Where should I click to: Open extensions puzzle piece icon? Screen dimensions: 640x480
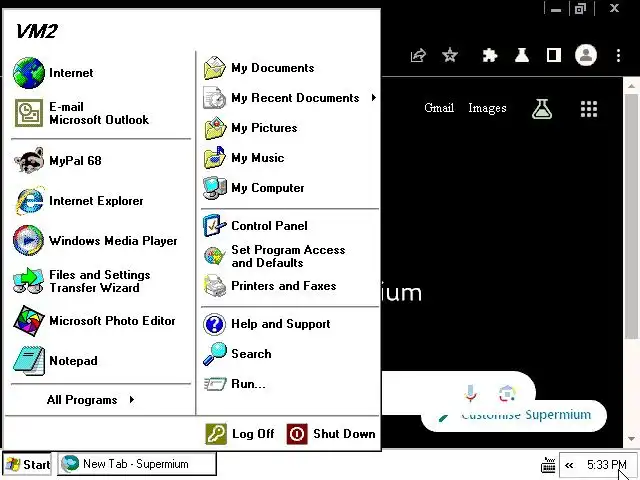489,55
